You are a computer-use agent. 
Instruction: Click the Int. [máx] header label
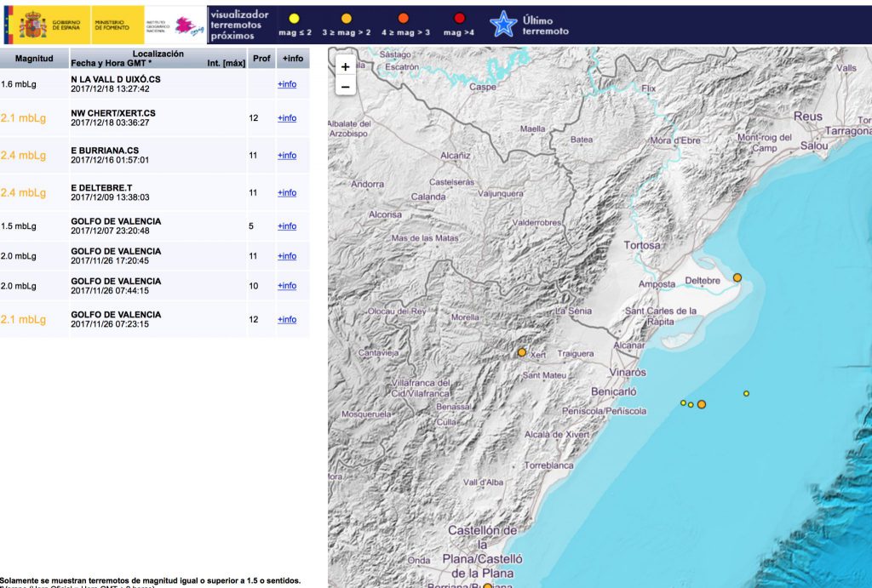(x=227, y=63)
